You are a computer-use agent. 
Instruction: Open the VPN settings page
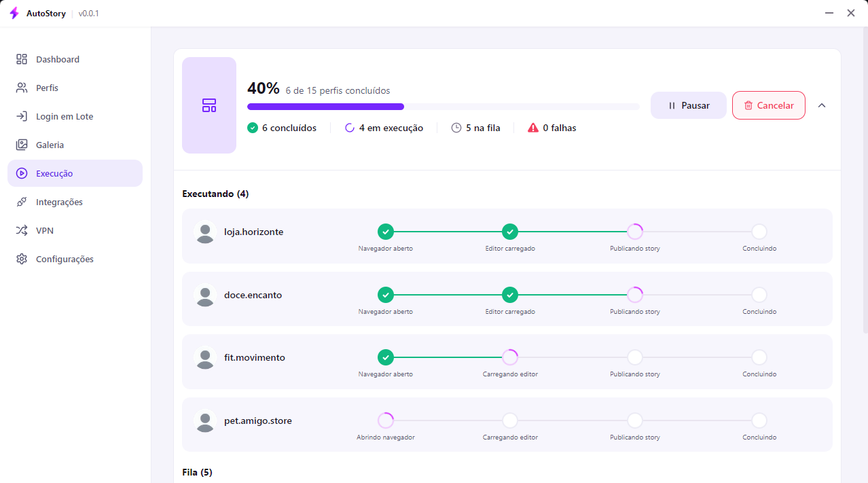click(75, 230)
